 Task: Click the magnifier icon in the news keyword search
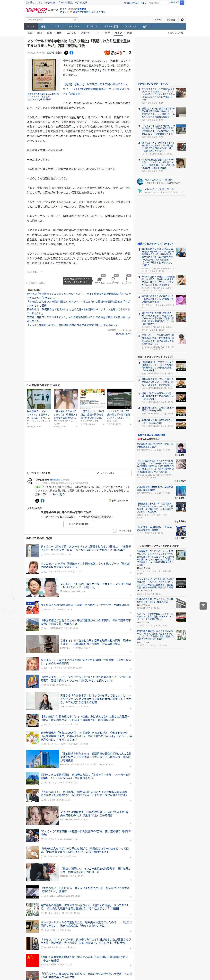pyautogui.click(x=75, y=19)
